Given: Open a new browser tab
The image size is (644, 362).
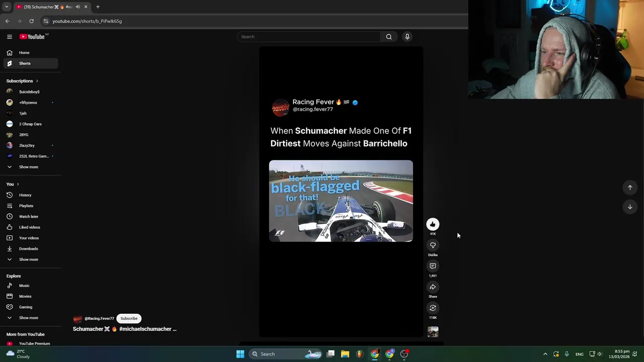Looking at the screenshot, I should [98, 7].
